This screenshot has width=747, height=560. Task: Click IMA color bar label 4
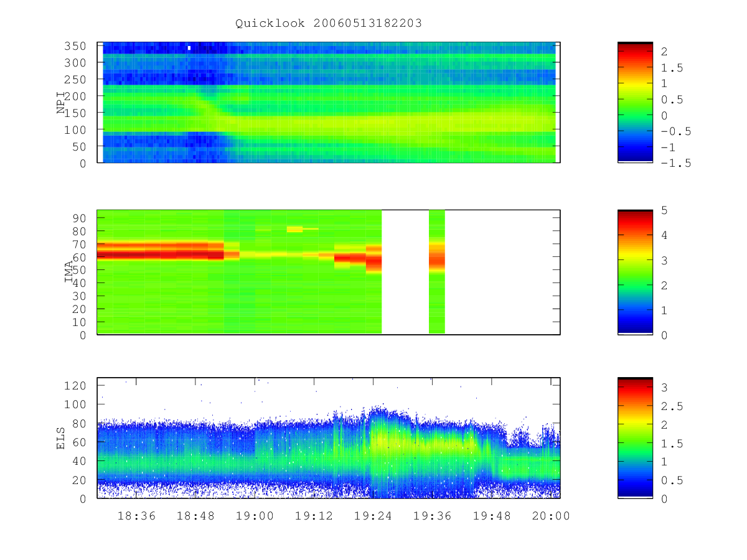pyautogui.click(x=664, y=235)
